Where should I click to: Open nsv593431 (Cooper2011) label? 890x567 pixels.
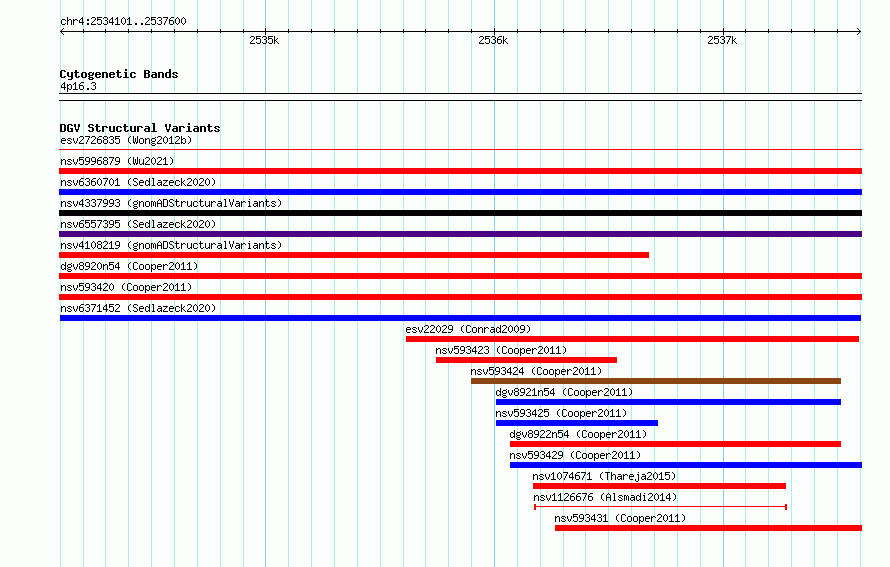pos(620,518)
